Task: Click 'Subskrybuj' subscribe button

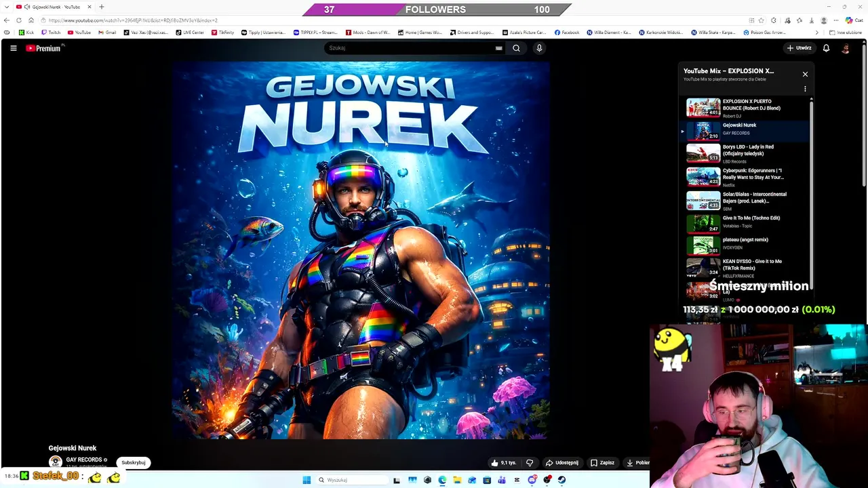Action: (133, 462)
